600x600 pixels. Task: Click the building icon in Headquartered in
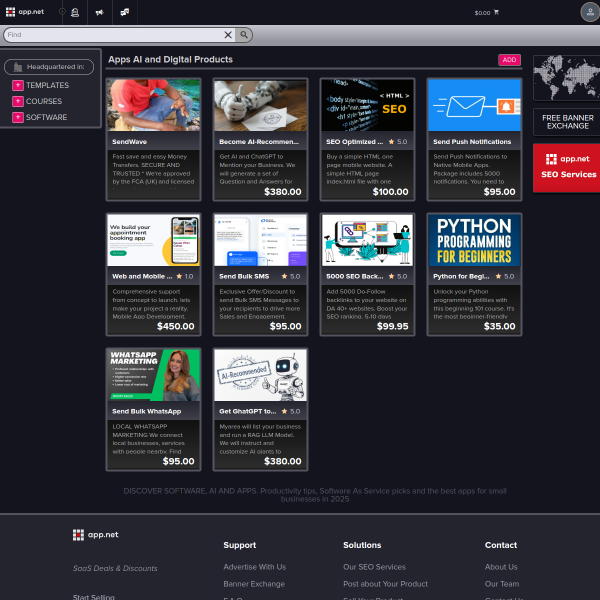(x=18, y=67)
